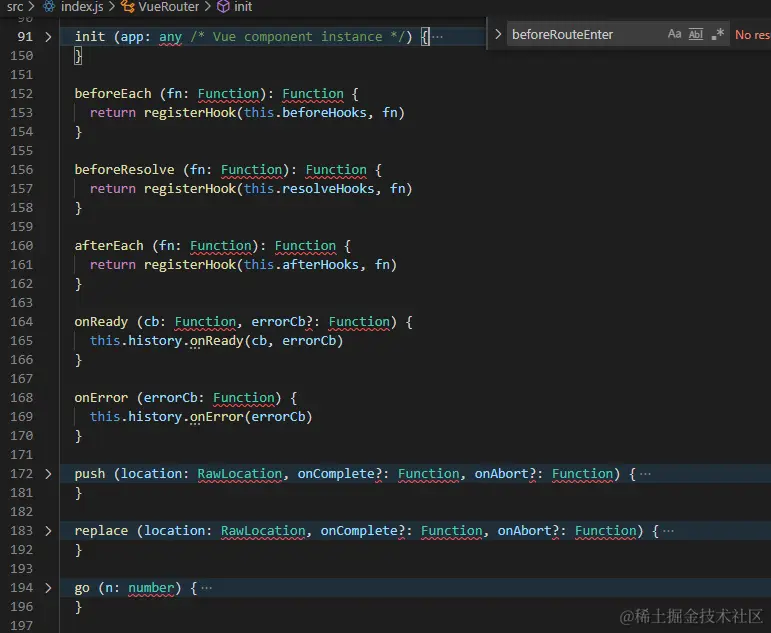Viewport: 771px width, 633px height.
Task: Unfold the init method at line 91
Action: tap(48, 36)
